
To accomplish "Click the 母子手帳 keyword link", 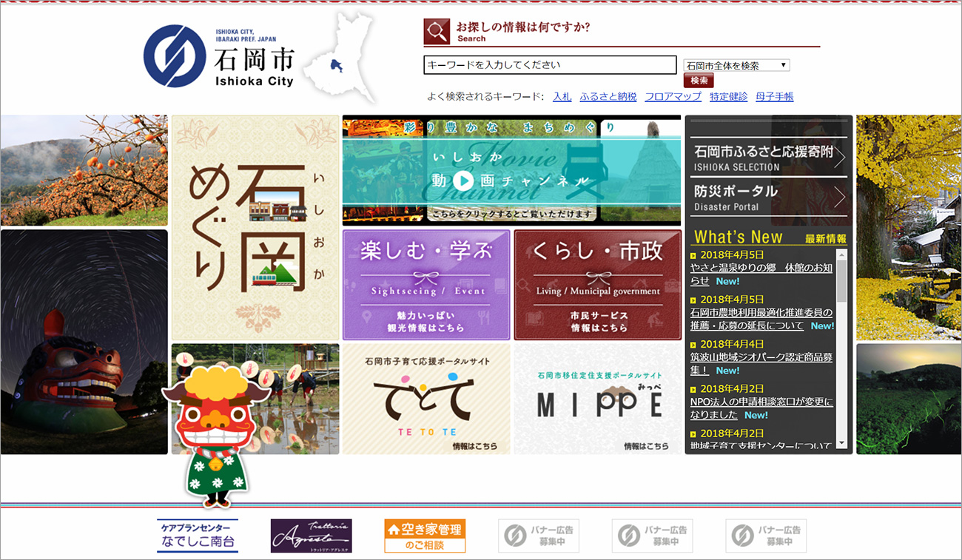I will [775, 97].
